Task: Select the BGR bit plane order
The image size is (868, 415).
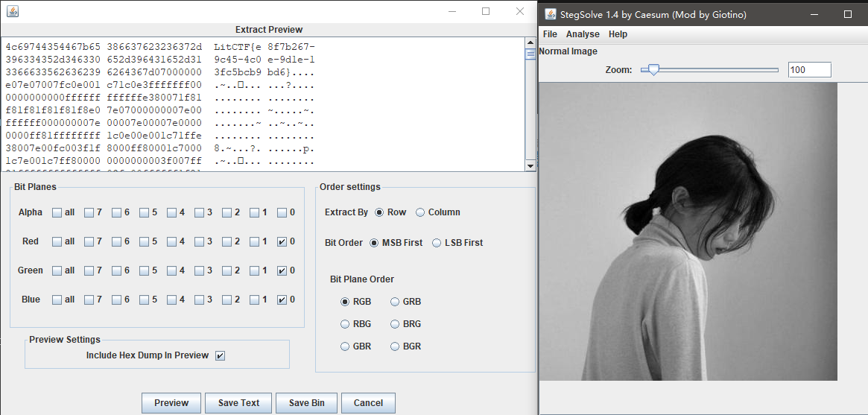Action: coord(395,346)
